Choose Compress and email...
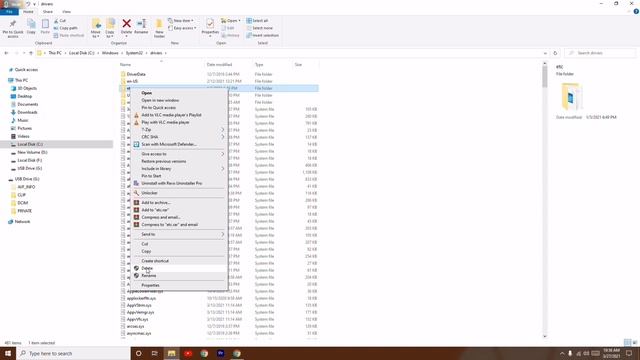The height and width of the screenshot is (360, 640). coord(179,218)
